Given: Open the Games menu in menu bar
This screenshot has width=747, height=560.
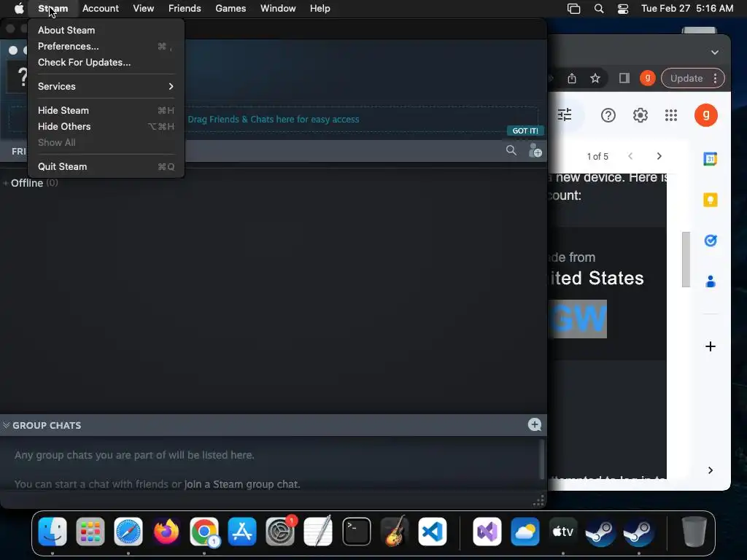Looking at the screenshot, I should click(x=231, y=8).
